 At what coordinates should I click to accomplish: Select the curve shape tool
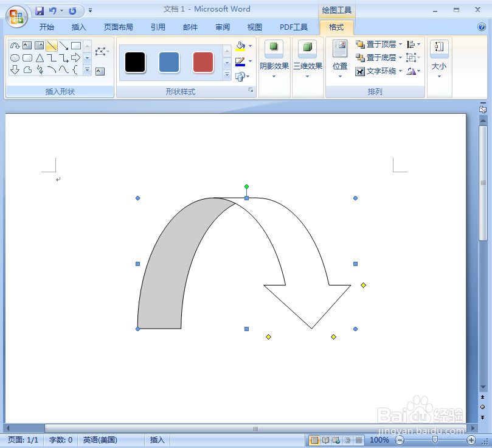pos(64,69)
